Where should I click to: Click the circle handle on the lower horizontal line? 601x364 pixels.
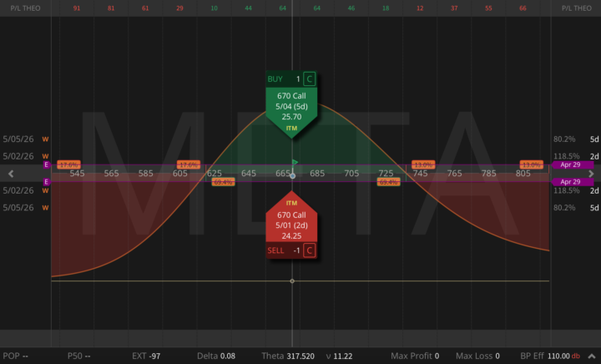292,281
